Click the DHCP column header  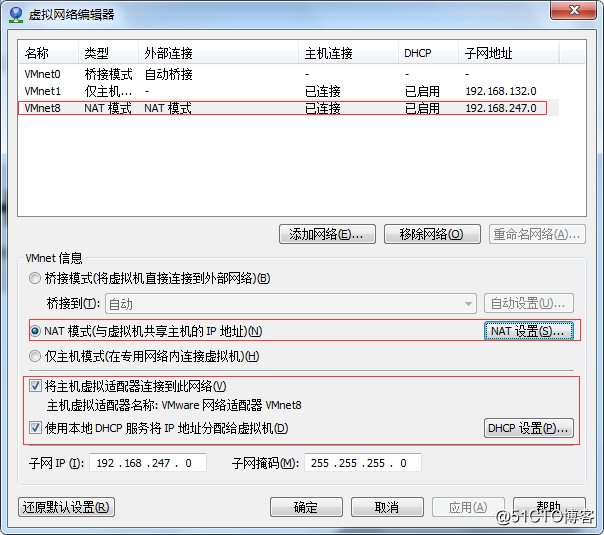pyautogui.click(x=428, y=53)
